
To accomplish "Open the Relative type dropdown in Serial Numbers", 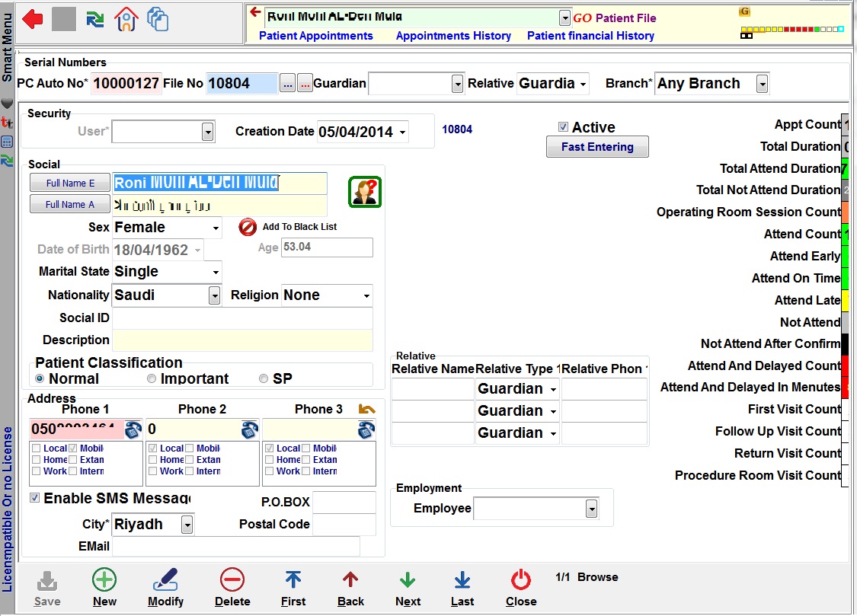I will click(x=583, y=84).
